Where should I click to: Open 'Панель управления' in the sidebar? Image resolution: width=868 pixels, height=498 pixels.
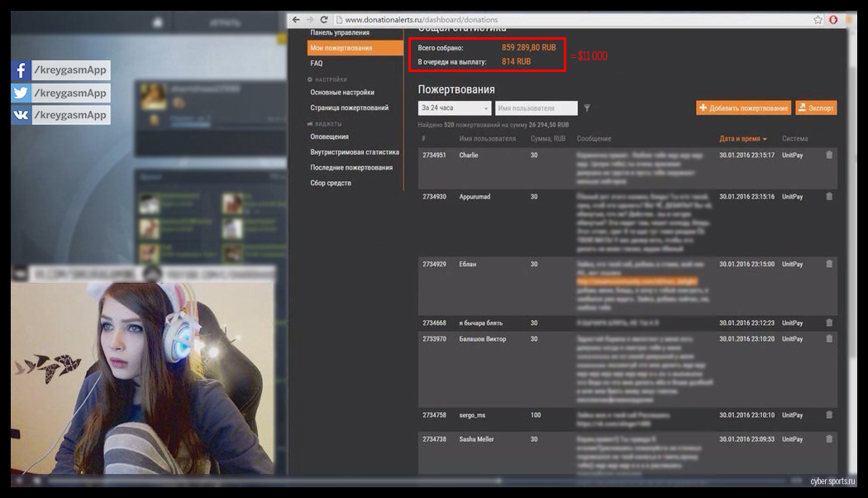pyautogui.click(x=340, y=32)
